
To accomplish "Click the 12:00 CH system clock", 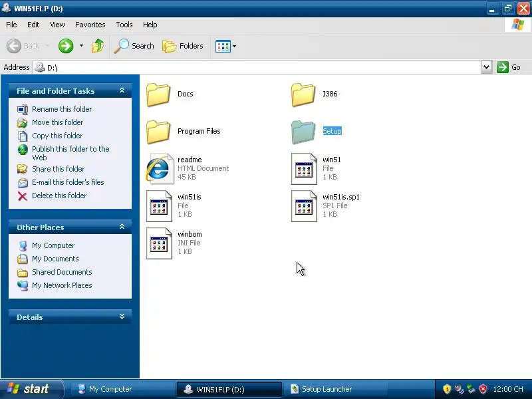I will pos(508,389).
